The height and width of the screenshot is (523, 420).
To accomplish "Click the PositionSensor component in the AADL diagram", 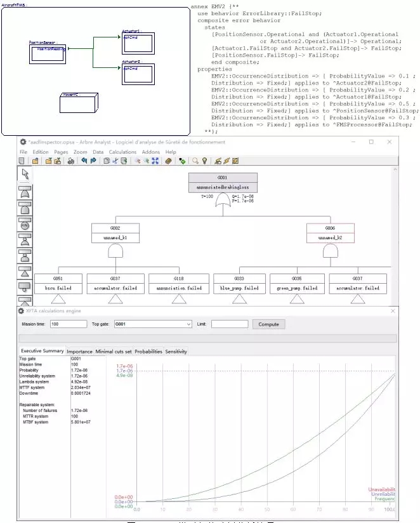I will pos(48,54).
